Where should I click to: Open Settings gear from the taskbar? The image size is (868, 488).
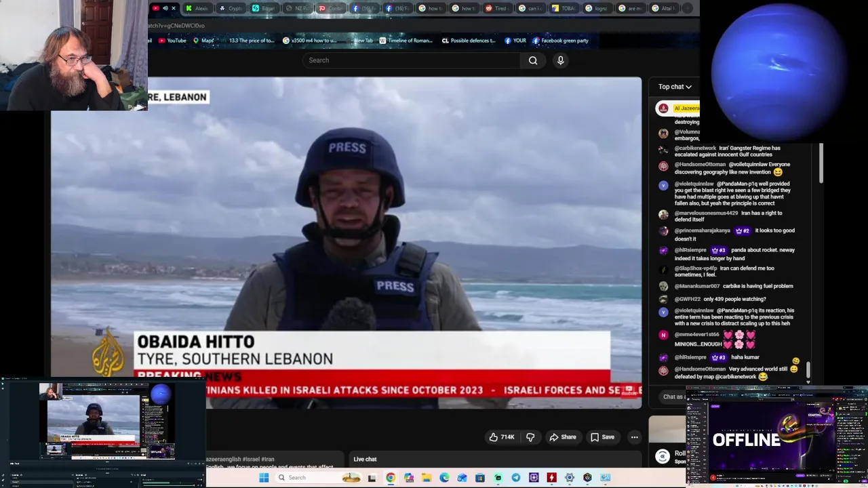pyautogui.click(x=570, y=478)
